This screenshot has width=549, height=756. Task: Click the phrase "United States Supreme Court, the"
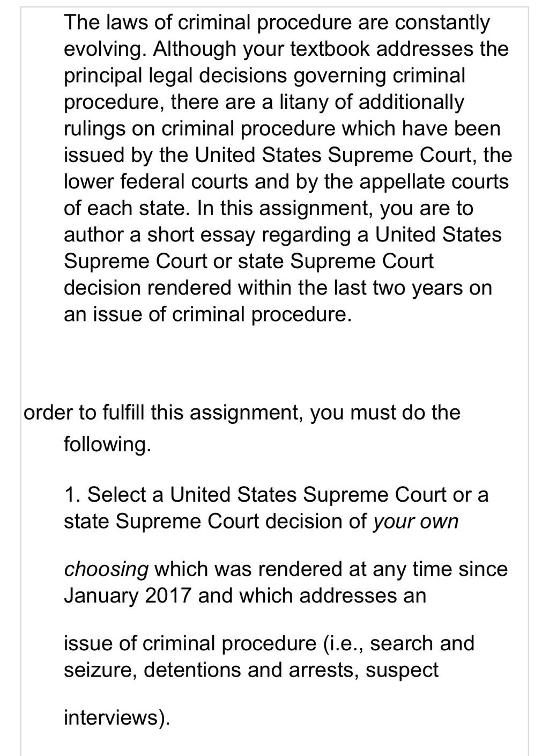(353, 155)
